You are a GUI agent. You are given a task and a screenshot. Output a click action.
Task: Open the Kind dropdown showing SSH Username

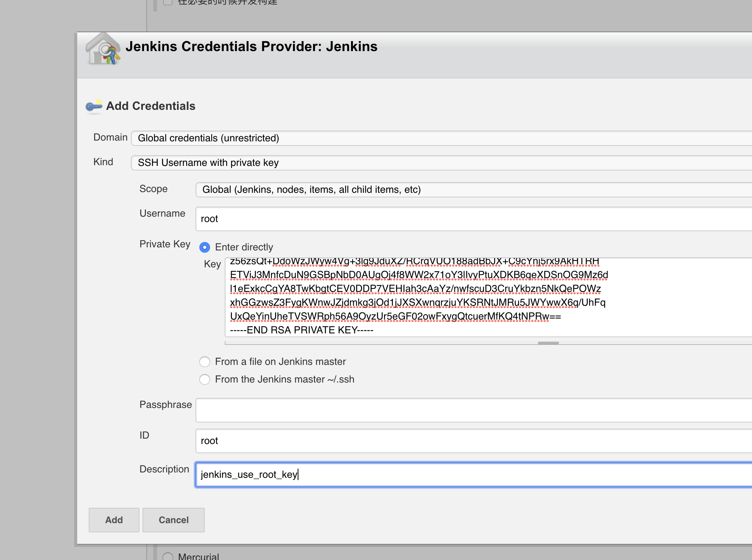[441, 163]
